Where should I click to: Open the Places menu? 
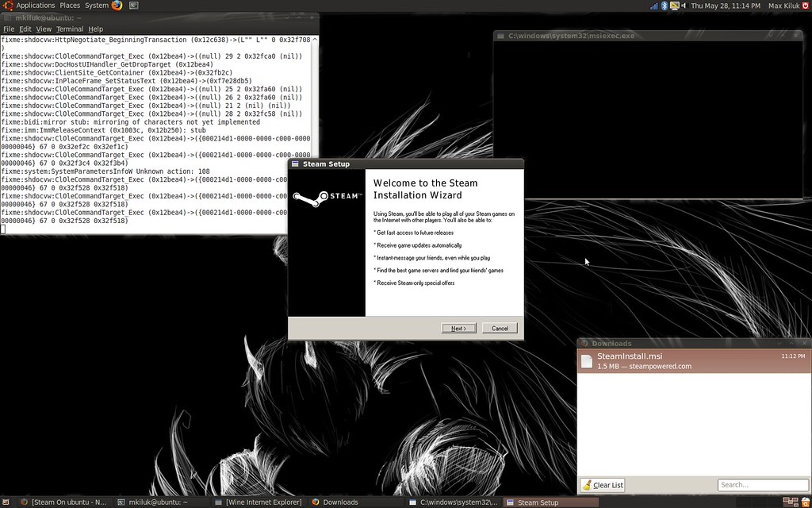(70, 6)
